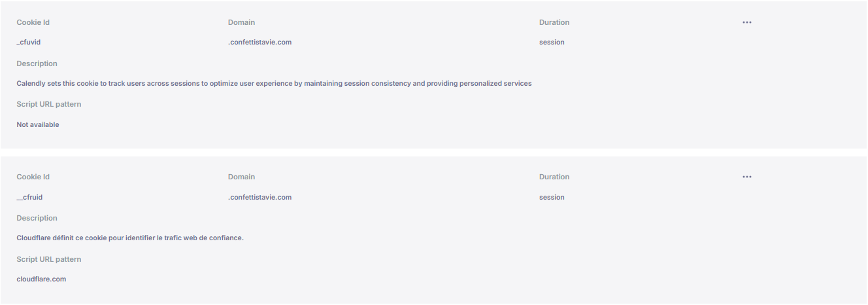Click the Cookie Id label above __cfruid
Image resolution: width=868 pixels, height=305 pixels.
pyautogui.click(x=33, y=177)
